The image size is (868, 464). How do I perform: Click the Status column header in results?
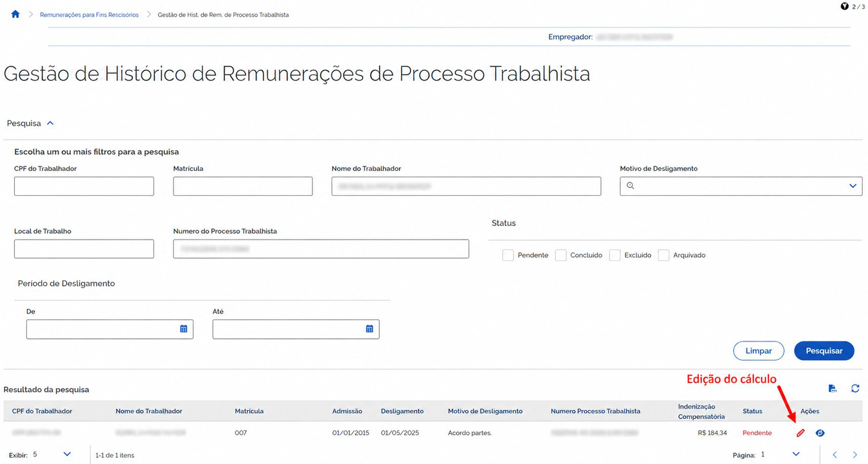tap(752, 411)
